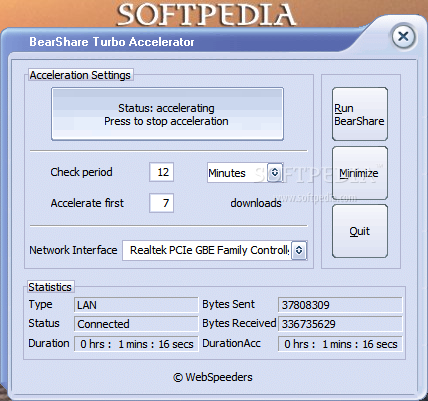Viewport: 428px width, 401px height.
Task: Click the Minutes dropdown arrow
Action: (275, 172)
